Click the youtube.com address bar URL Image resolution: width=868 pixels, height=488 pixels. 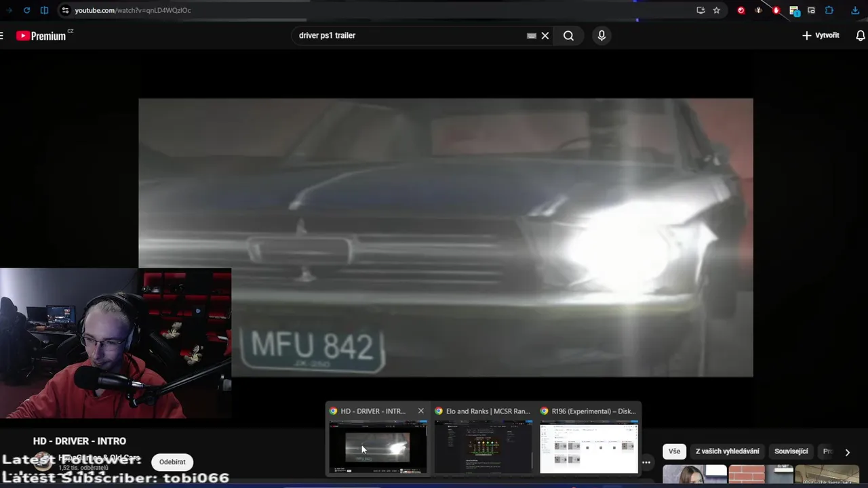point(133,10)
